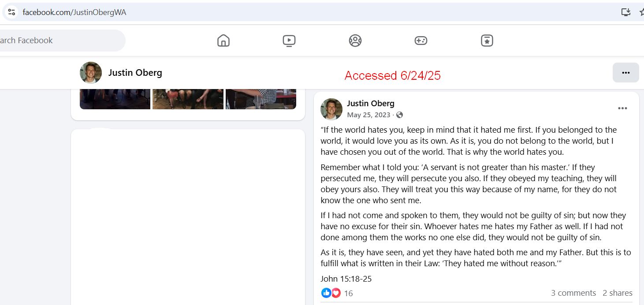The image size is (644, 305).
Task: Open the Groups icon in top navigation
Action: point(355,41)
